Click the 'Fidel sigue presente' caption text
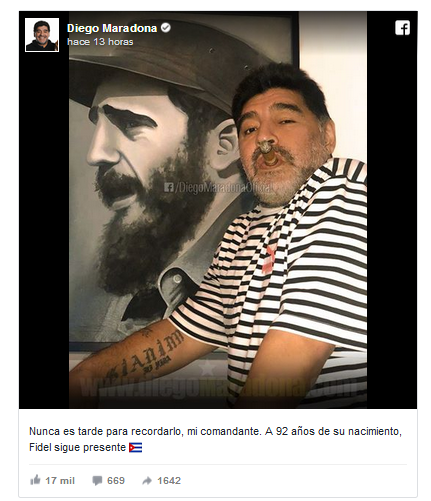Image resolution: width=431 pixels, height=501 pixels. pos(77,447)
